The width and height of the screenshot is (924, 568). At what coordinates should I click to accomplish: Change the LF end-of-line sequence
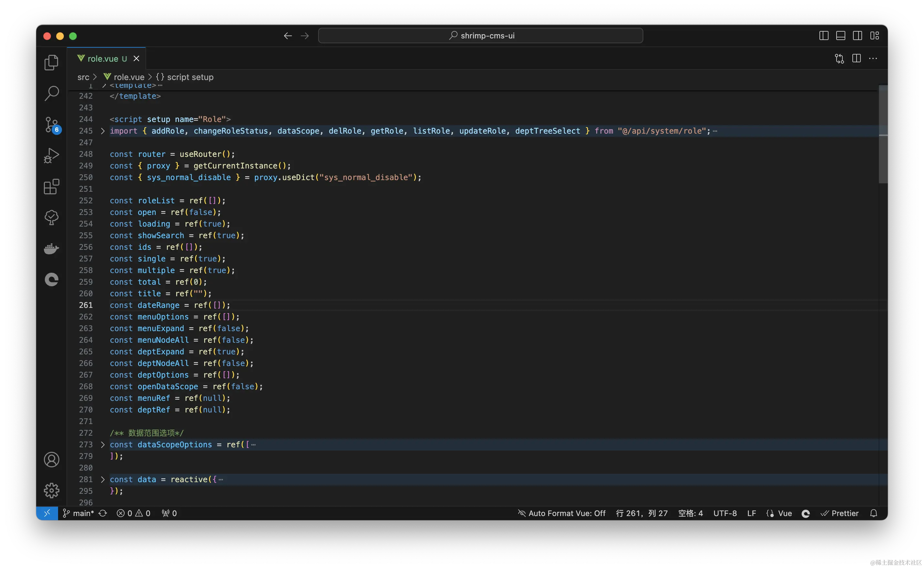751,513
